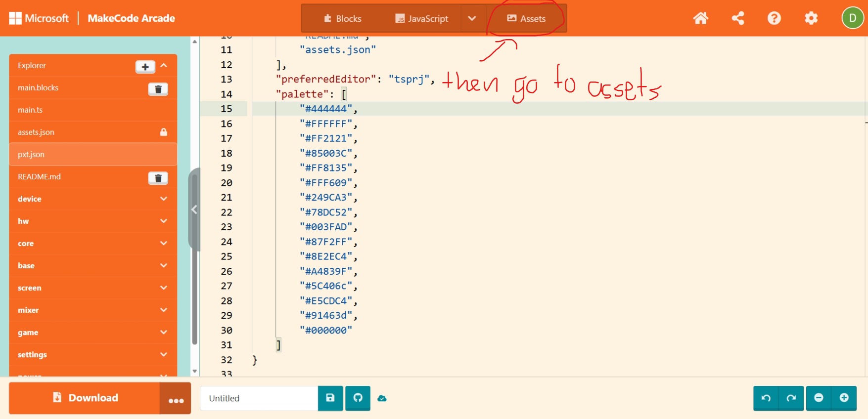Click the user profile avatar D
The image size is (868, 419).
[x=853, y=18]
